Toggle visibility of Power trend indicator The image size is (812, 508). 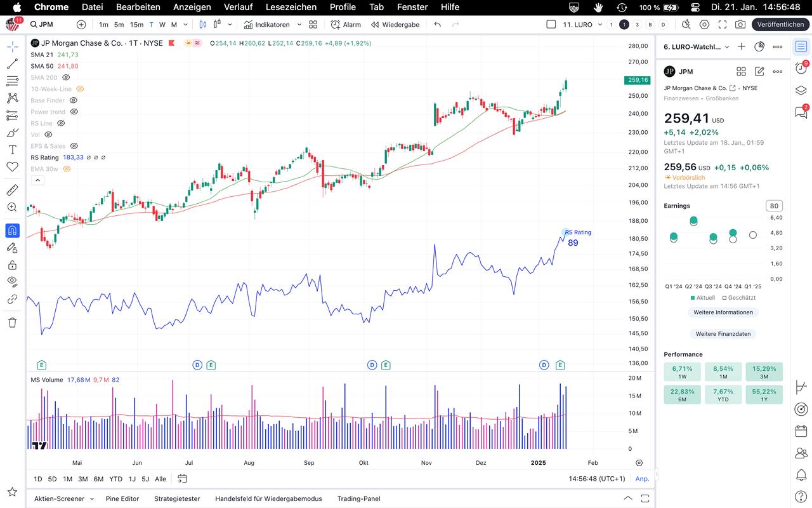74,112
